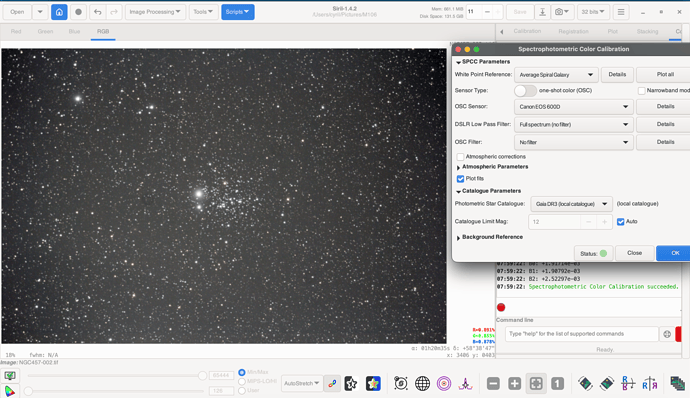This screenshot has width=690, height=398.
Task: Open the frame list stack icon
Action: (678, 383)
